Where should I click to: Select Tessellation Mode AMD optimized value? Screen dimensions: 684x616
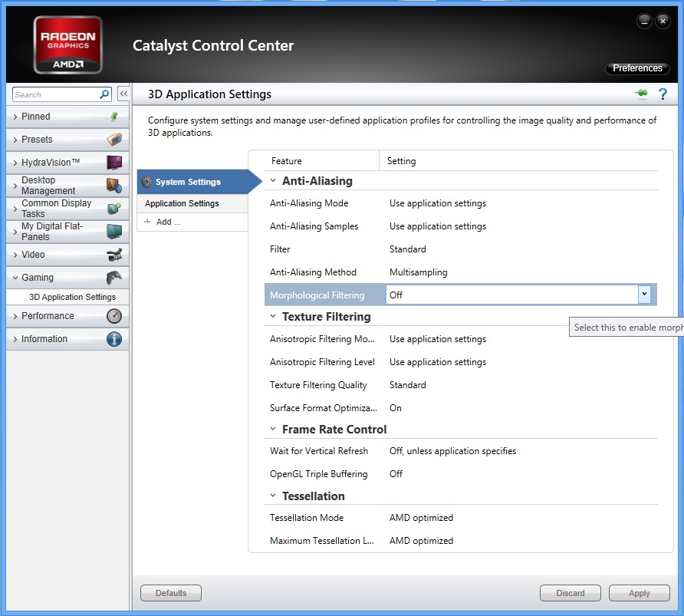coord(421,518)
